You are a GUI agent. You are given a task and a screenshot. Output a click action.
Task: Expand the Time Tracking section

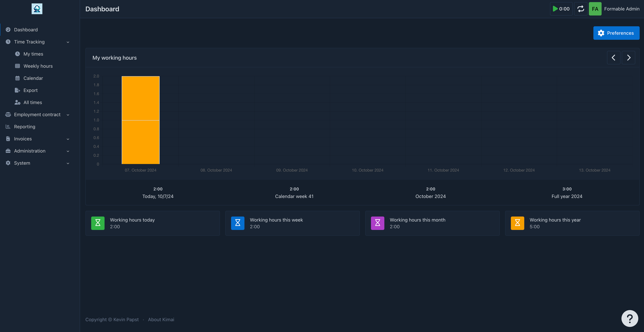29,42
